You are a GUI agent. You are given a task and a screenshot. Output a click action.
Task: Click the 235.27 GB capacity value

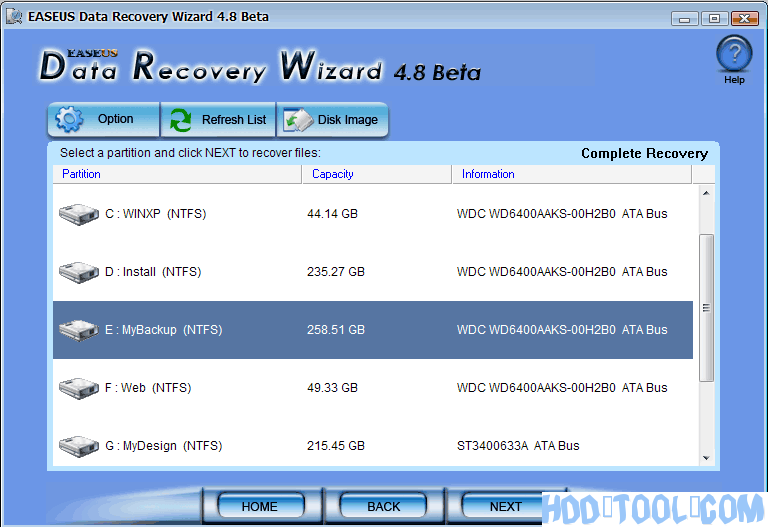tap(336, 272)
